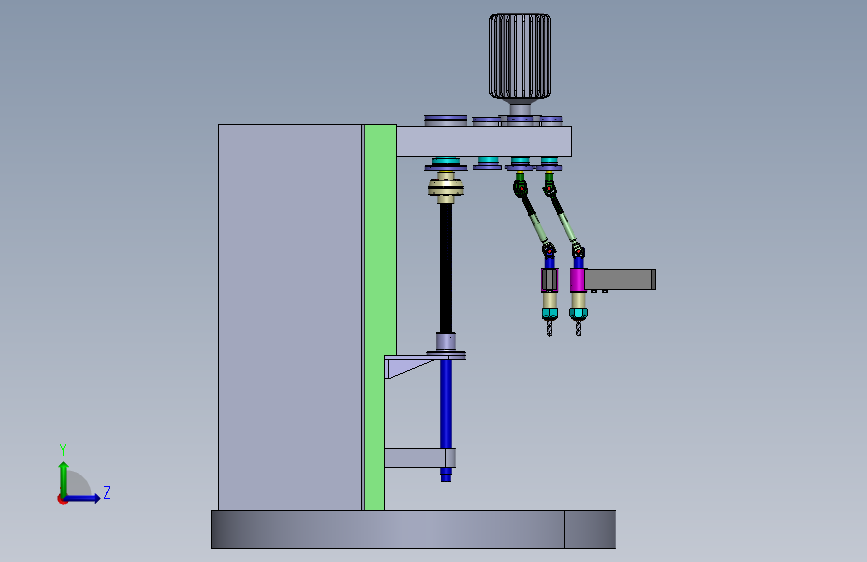Select the left angled universal joint shaft
The image size is (867, 562).
point(535,220)
